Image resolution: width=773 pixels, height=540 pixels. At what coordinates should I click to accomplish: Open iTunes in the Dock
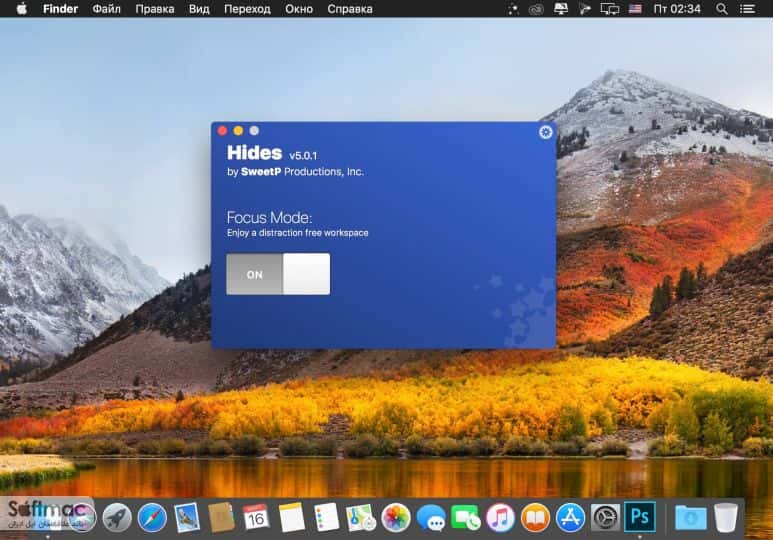pyautogui.click(x=500, y=517)
